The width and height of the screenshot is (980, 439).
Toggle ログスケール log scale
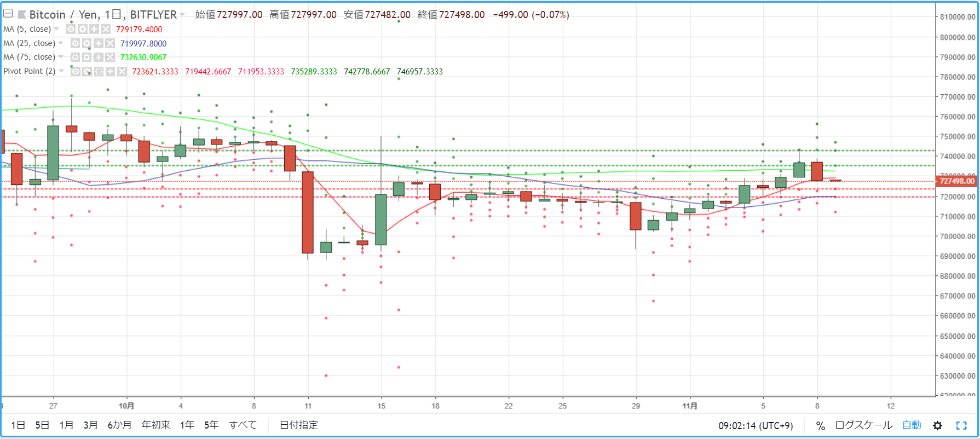[863, 425]
